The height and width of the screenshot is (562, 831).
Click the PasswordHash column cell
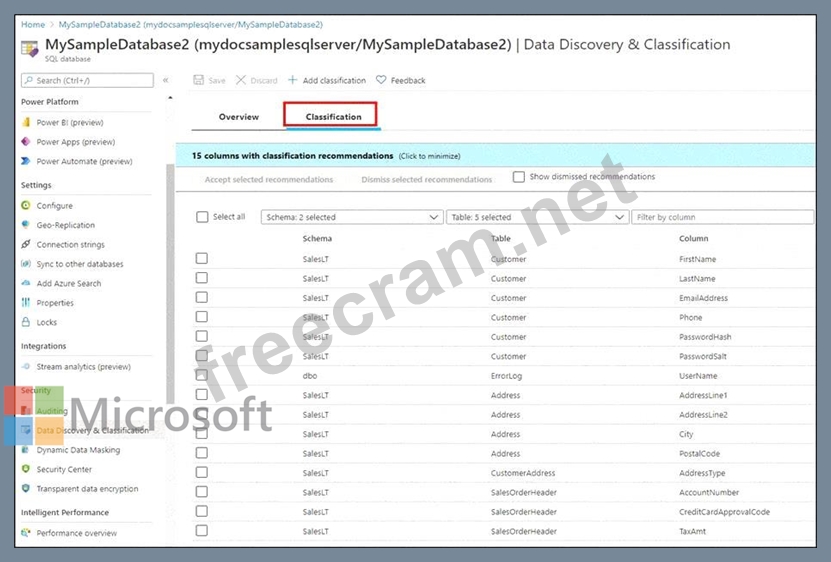coord(705,337)
